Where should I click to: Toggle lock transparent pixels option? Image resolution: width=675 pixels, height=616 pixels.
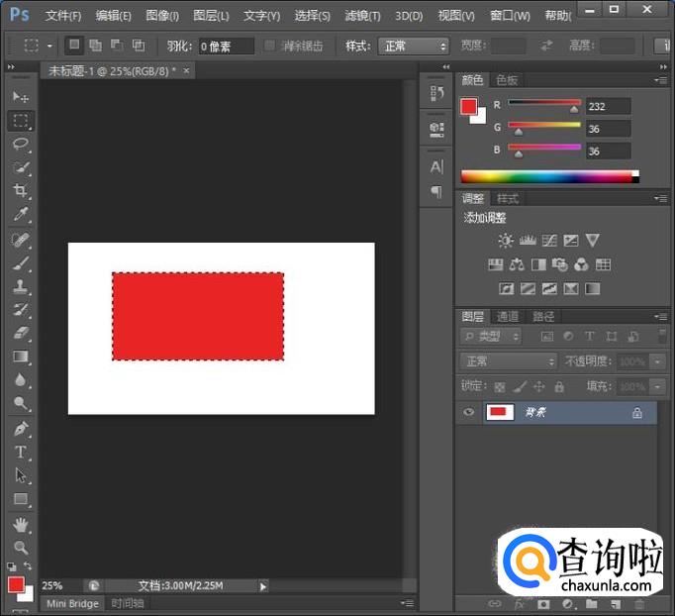[500, 386]
